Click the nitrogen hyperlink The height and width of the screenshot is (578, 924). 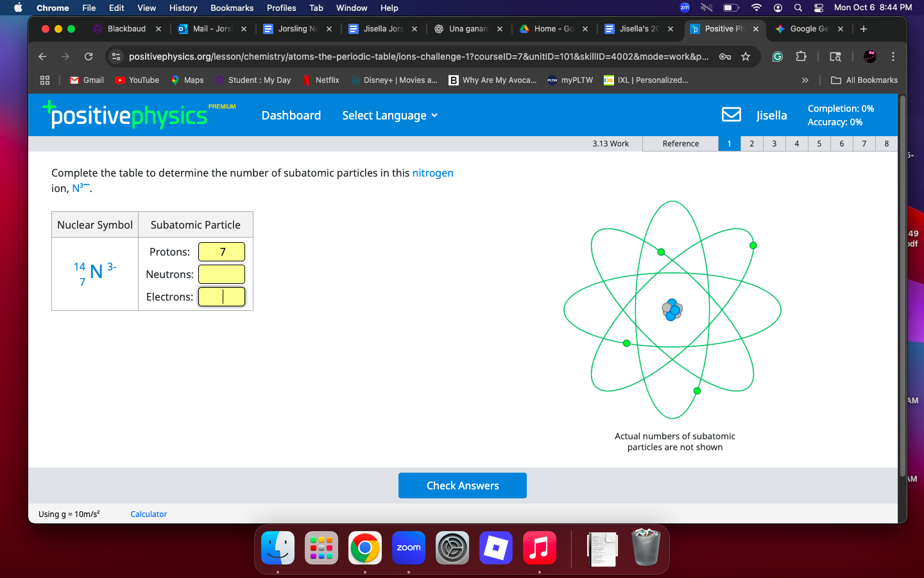pyautogui.click(x=432, y=173)
